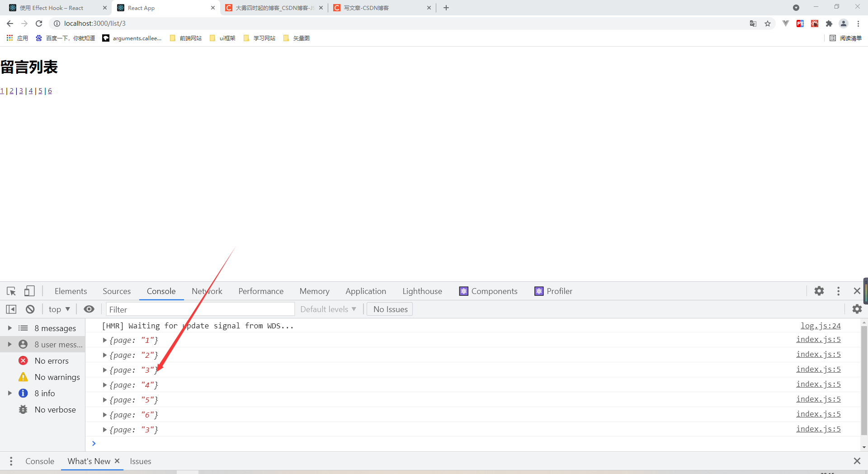Expand the logged object page "2"
868x474 pixels.
tap(105, 355)
